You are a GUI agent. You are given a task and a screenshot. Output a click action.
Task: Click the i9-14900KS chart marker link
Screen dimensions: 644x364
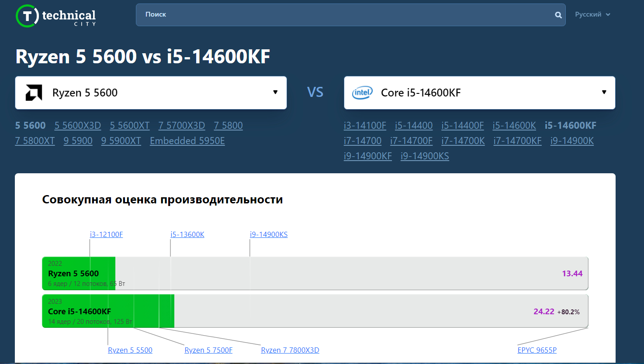click(x=269, y=234)
